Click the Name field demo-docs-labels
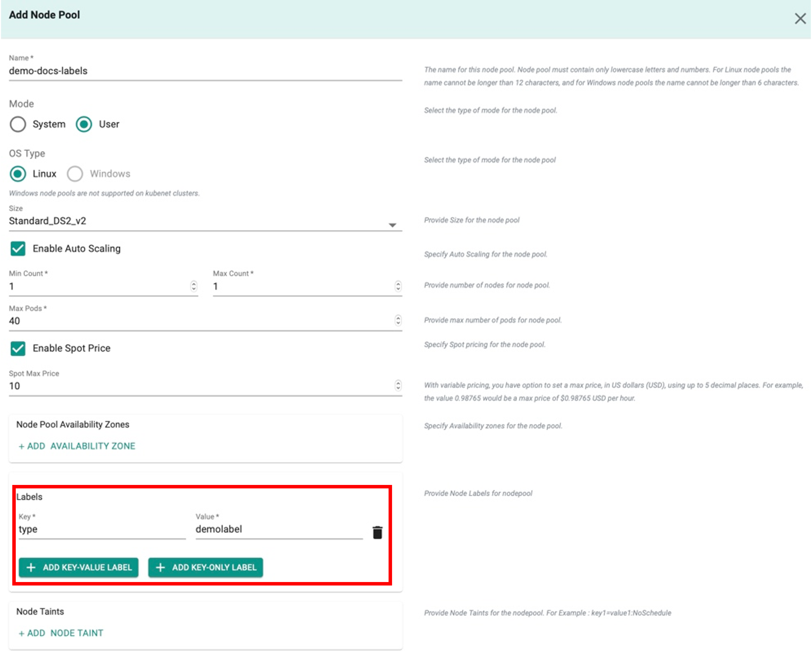Image resolution: width=812 pixels, height=662 pixels. click(x=205, y=71)
